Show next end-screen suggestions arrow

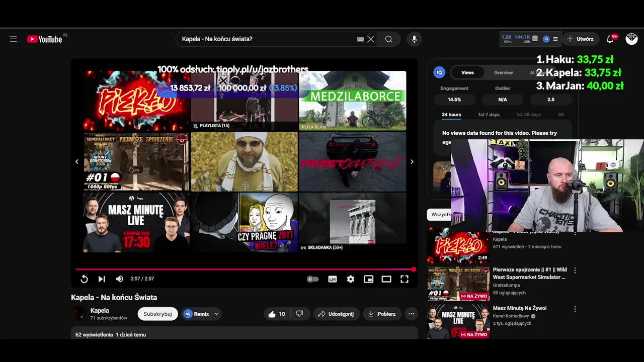[x=412, y=161]
